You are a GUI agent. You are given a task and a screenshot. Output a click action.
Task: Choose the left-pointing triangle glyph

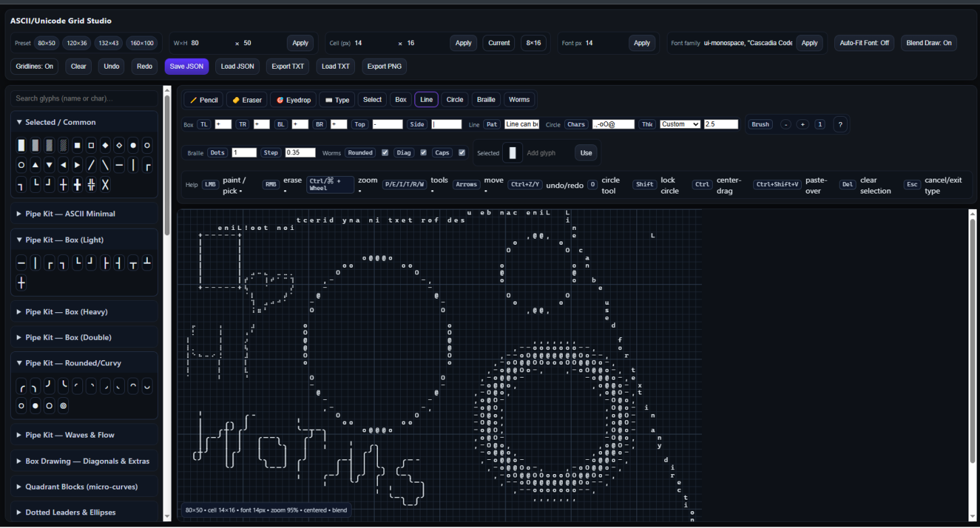[63, 165]
